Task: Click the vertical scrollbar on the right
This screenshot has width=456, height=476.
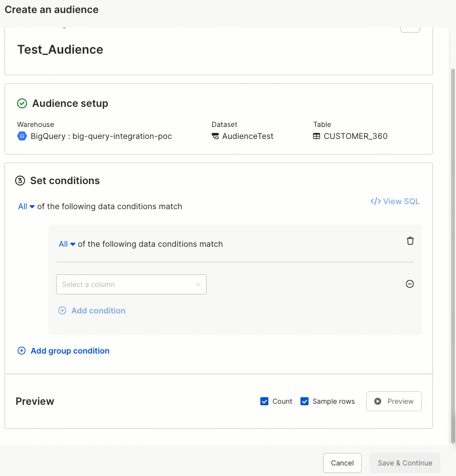Action: coord(452,255)
